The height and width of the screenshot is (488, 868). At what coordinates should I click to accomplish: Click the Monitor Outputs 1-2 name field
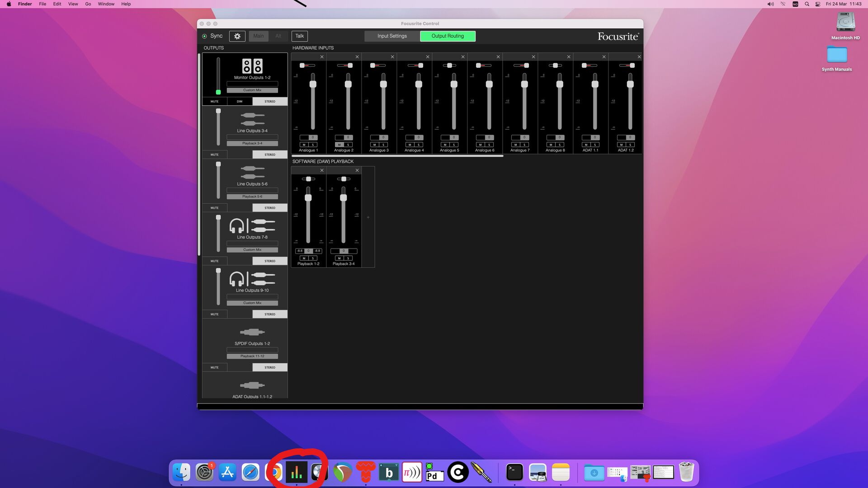pos(252,84)
